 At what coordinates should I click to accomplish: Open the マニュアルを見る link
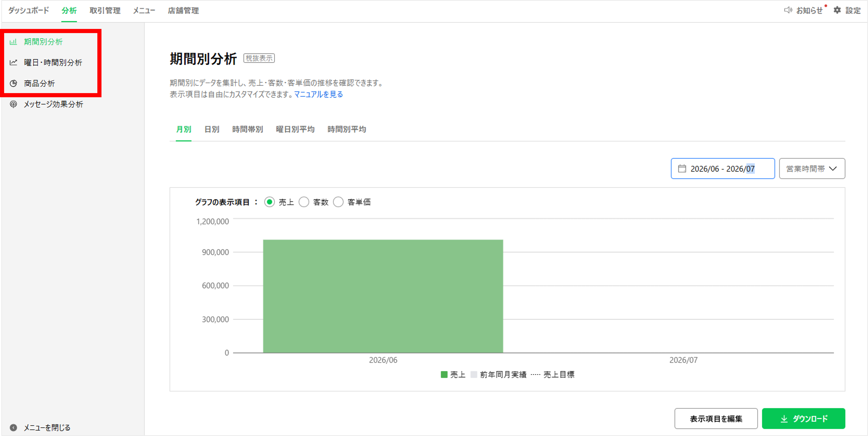(x=318, y=94)
